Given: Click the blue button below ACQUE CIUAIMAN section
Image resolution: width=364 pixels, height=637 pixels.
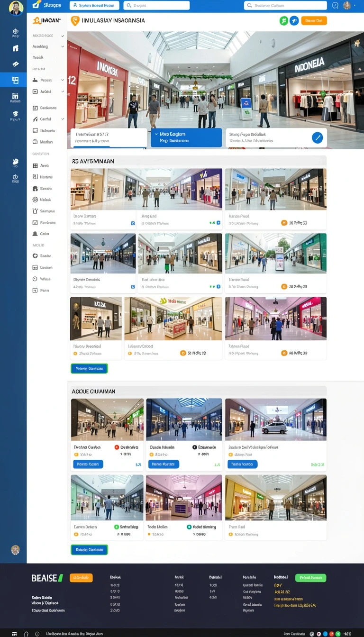Looking at the screenshot, I should pyautogui.click(x=89, y=549).
